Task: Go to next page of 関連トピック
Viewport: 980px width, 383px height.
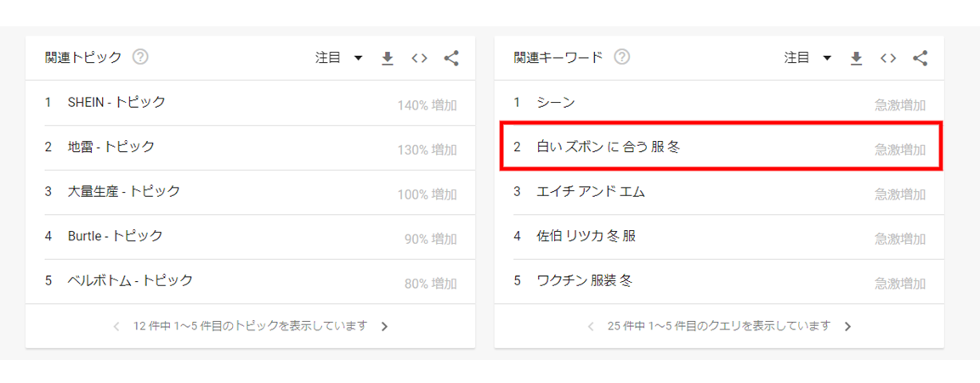Action: [x=385, y=326]
